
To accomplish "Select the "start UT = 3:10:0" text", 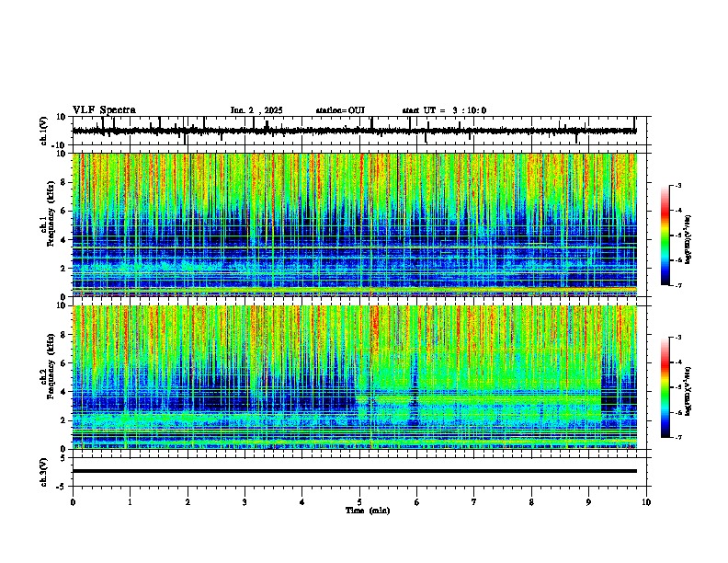I will (x=444, y=110).
